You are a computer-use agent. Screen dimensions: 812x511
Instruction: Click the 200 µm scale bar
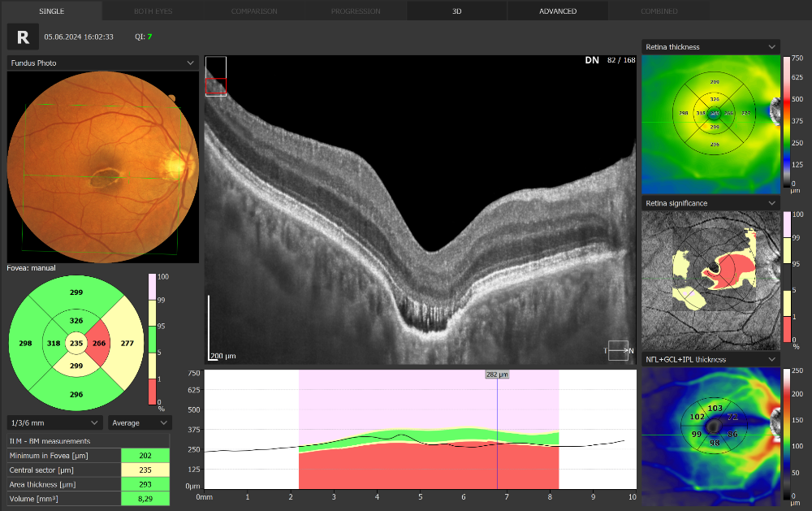pyautogui.click(x=210, y=327)
